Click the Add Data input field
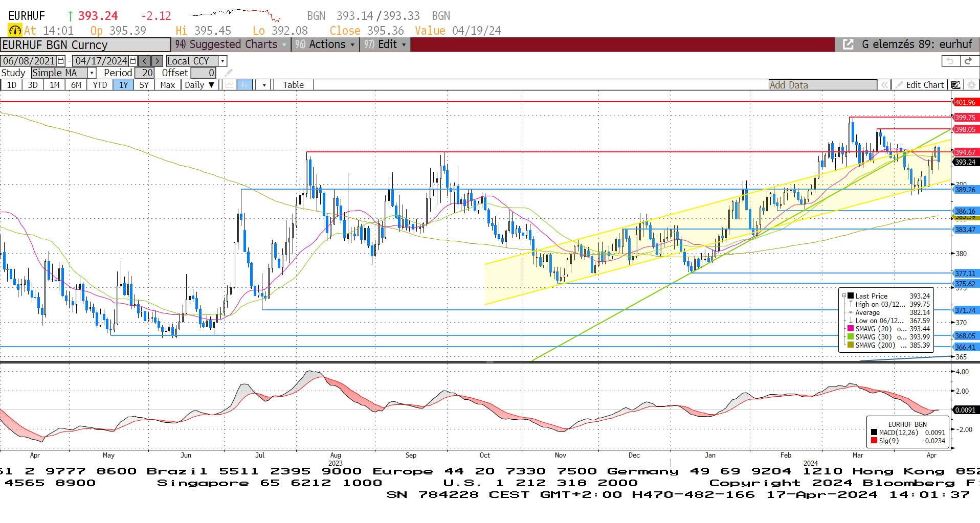This screenshot has width=980, height=523. point(822,85)
